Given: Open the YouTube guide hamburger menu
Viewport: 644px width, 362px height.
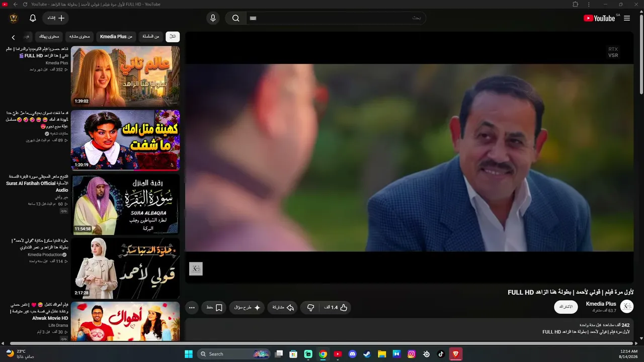Looking at the screenshot, I should coord(627,18).
